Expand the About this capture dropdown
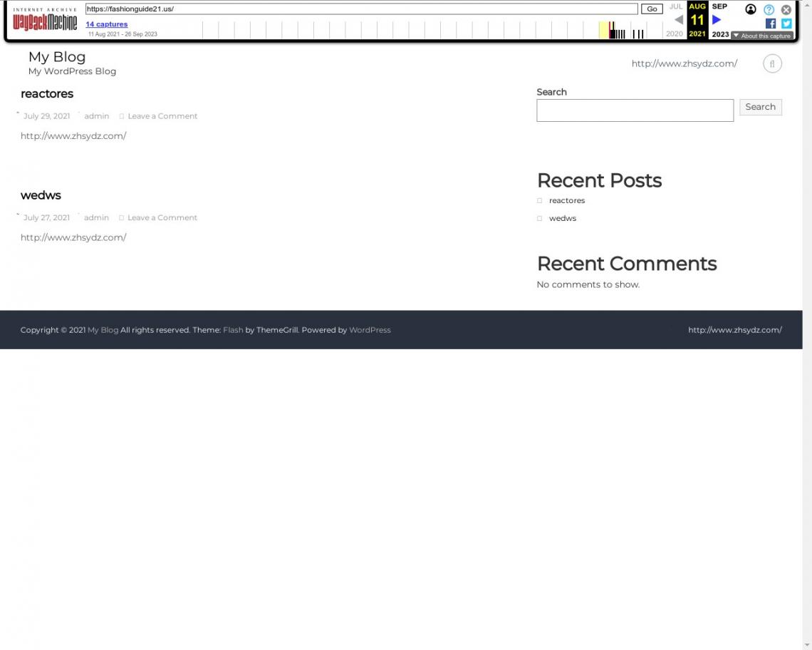 coord(761,36)
